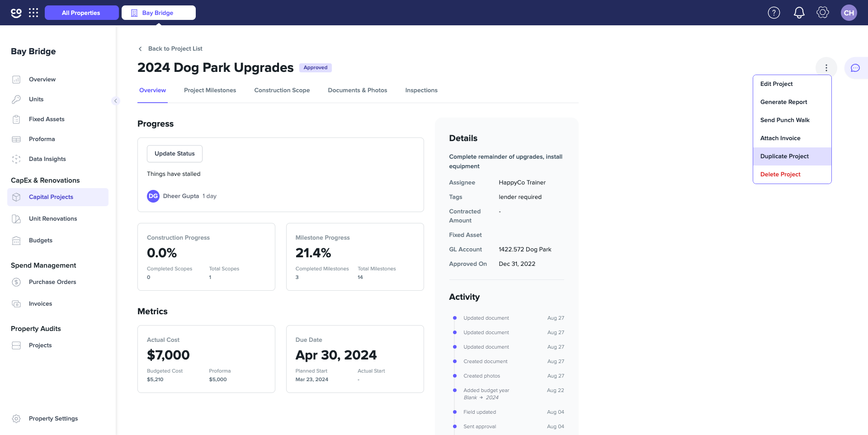This screenshot has height=435, width=868.
Task: Open Budgets in the sidebar
Action: point(58,241)
